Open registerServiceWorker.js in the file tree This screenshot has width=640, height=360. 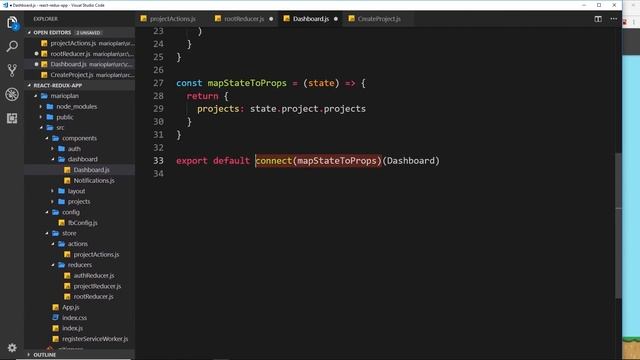click(80, 339)
